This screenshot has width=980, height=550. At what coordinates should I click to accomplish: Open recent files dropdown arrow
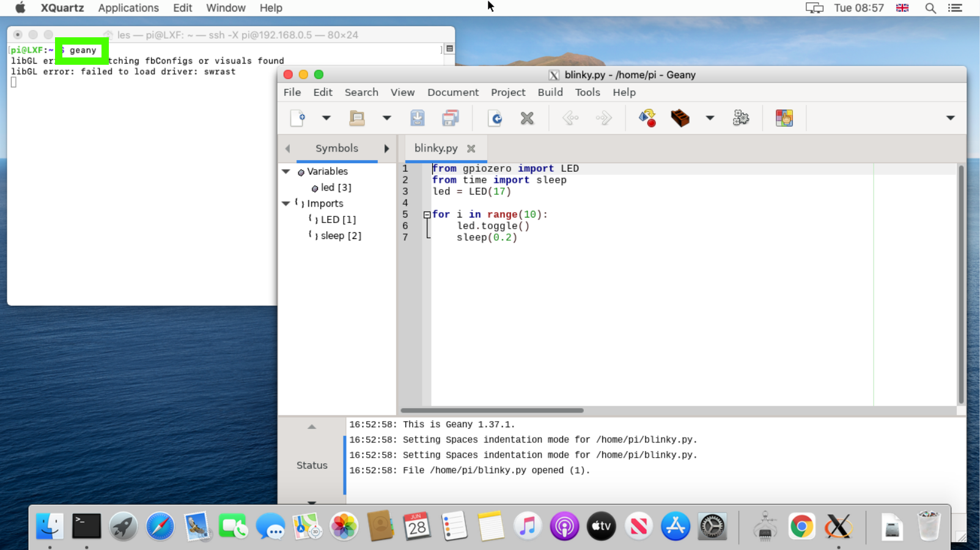point(386,118)
